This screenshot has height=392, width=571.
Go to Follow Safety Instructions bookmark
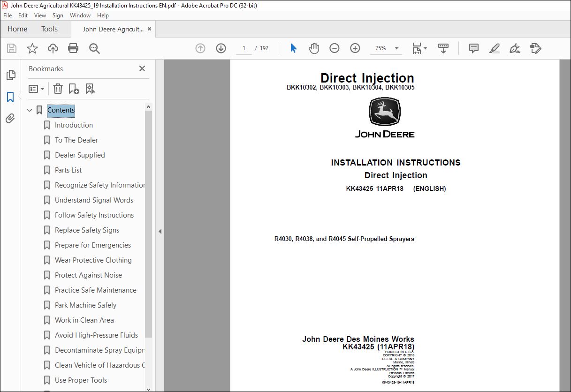click(94, 215)
